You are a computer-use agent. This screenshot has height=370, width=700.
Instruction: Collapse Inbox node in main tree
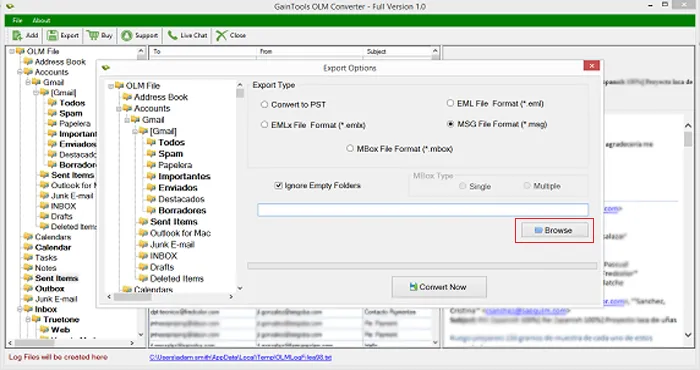coord(20,309)
